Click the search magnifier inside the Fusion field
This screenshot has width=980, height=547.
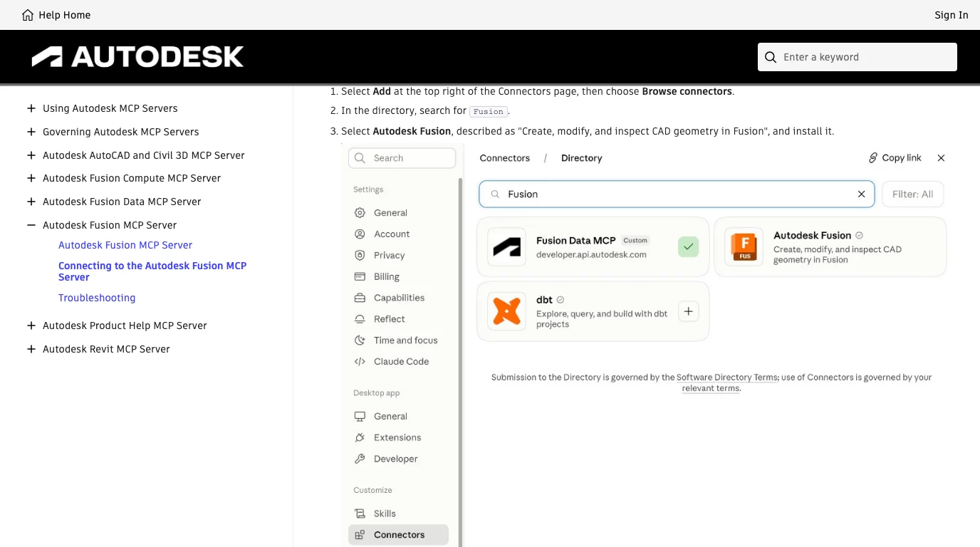495,194
